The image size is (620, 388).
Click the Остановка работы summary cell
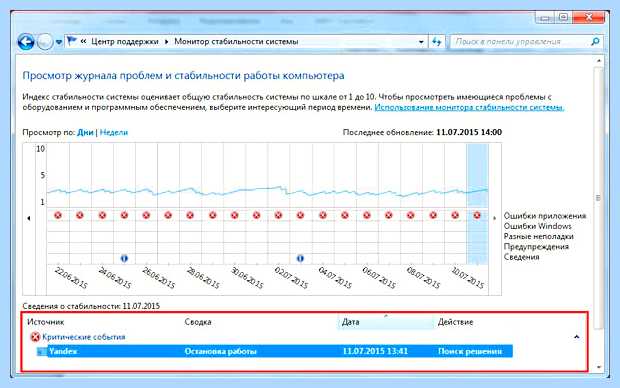tap(221, 351)
